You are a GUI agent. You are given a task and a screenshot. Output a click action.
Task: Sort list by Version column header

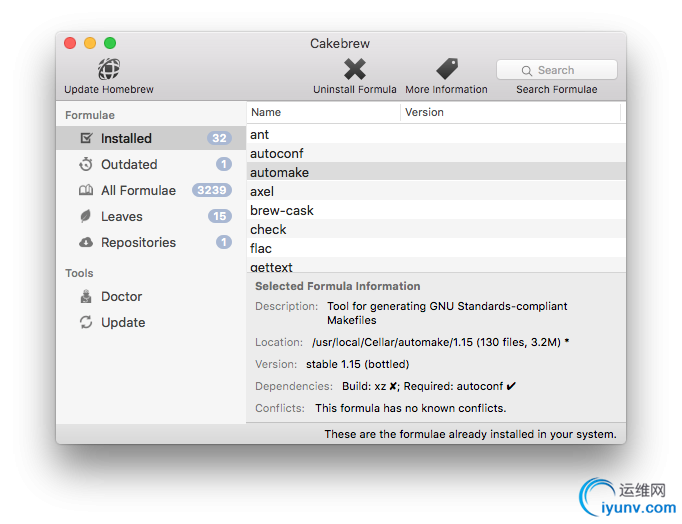511,112
